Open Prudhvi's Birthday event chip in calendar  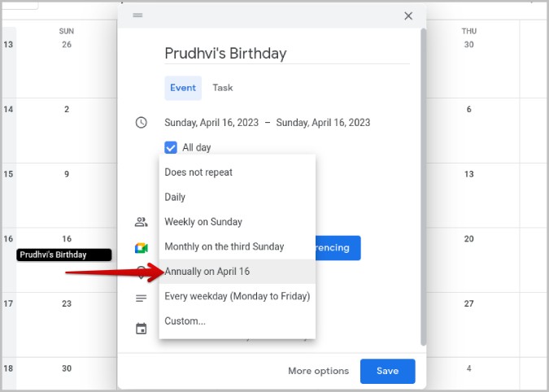(x=64, y=255)
